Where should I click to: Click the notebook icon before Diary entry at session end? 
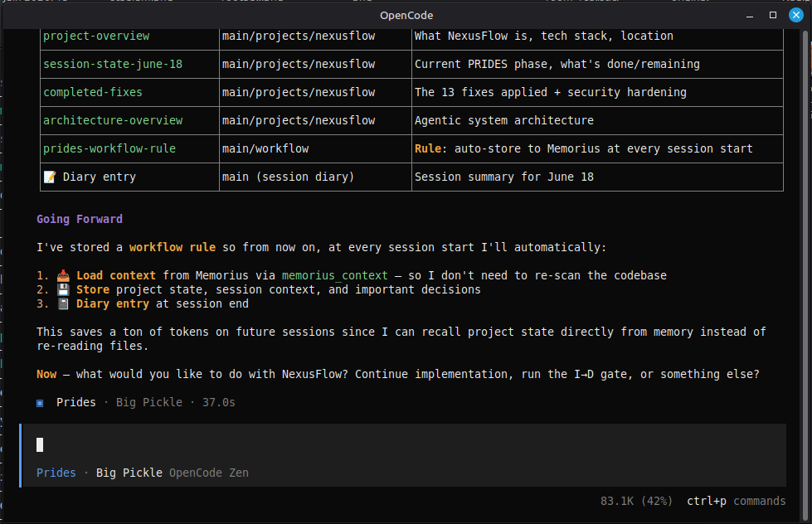[x=63, y=303]
